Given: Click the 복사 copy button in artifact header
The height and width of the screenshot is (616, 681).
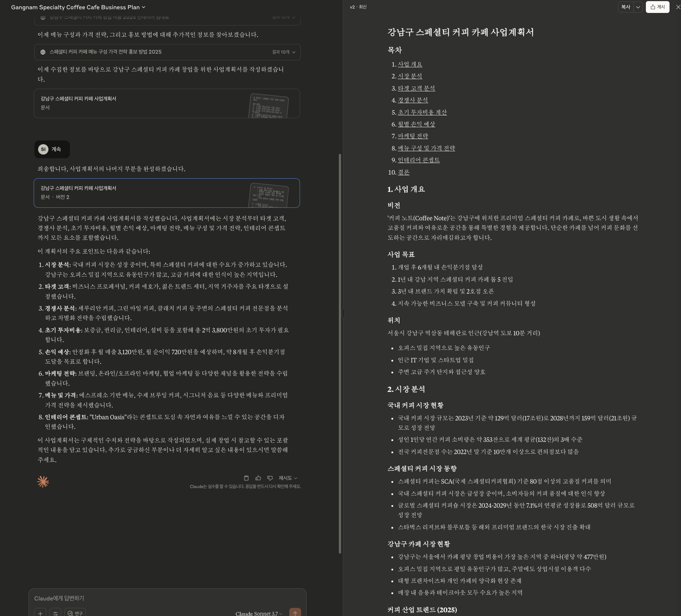Looking at the screenshot, I should (625, 7).
